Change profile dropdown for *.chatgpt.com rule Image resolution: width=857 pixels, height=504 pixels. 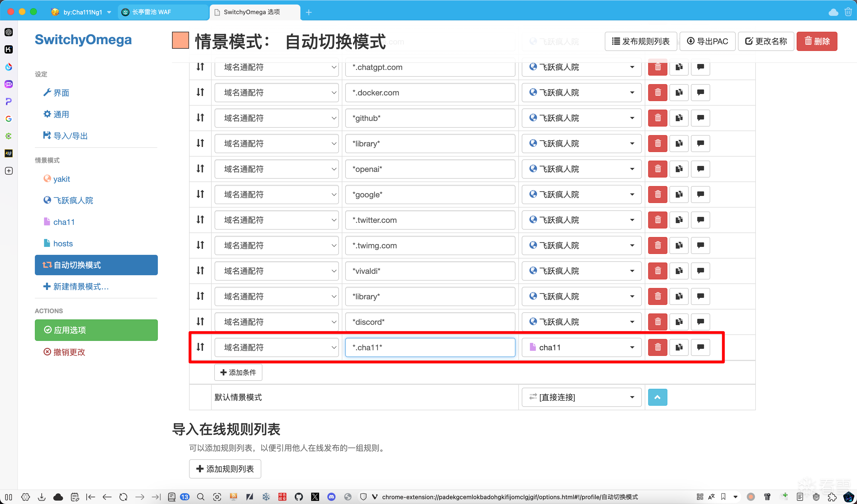tap(582, 67)
